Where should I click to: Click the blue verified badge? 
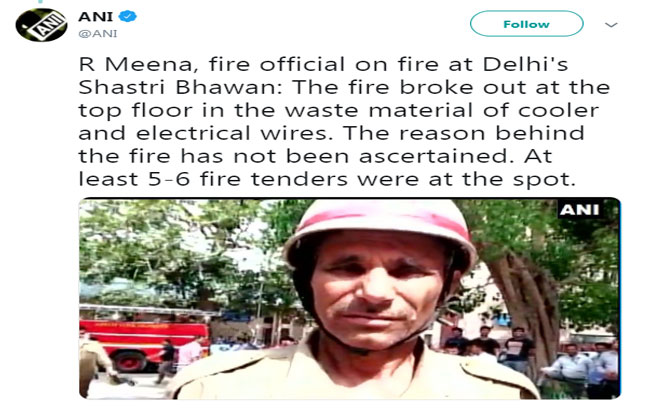(127, 16)
